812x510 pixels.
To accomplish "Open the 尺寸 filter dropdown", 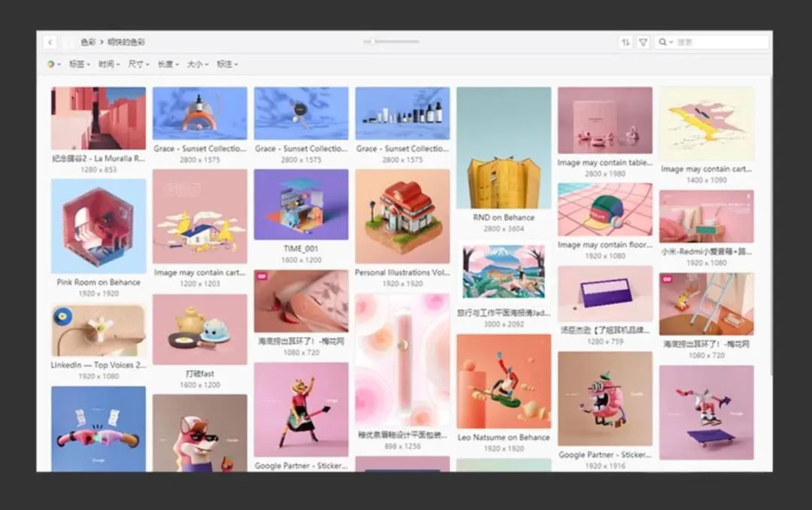I will [138, 65].
